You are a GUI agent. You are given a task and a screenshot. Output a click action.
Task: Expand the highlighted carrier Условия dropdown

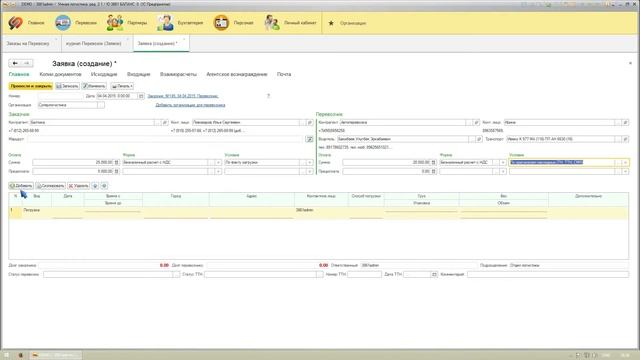[625, 162]
